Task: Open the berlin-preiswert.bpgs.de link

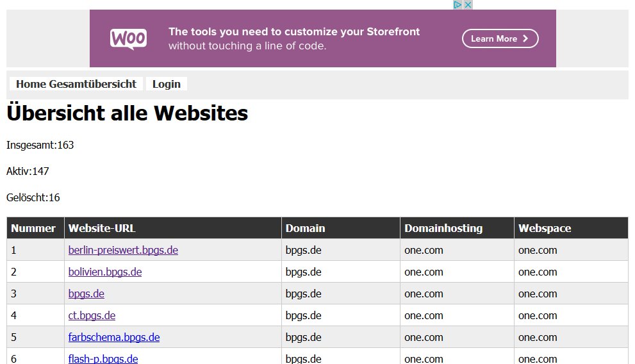Action: [x=123, y=250]
